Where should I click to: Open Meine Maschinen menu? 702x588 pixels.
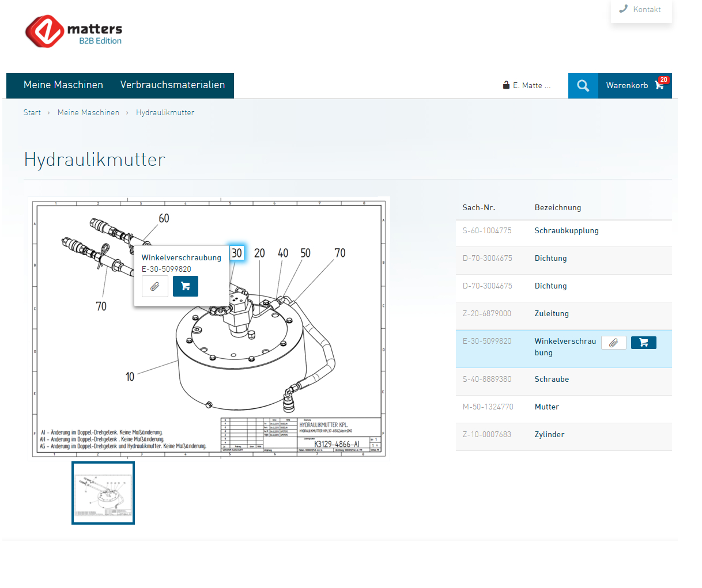[63, 85]
